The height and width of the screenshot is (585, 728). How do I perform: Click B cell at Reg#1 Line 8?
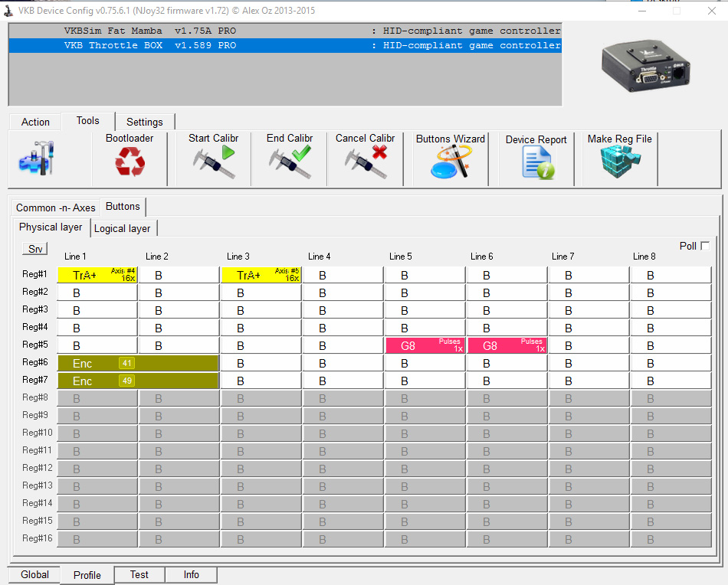point(671,275)
